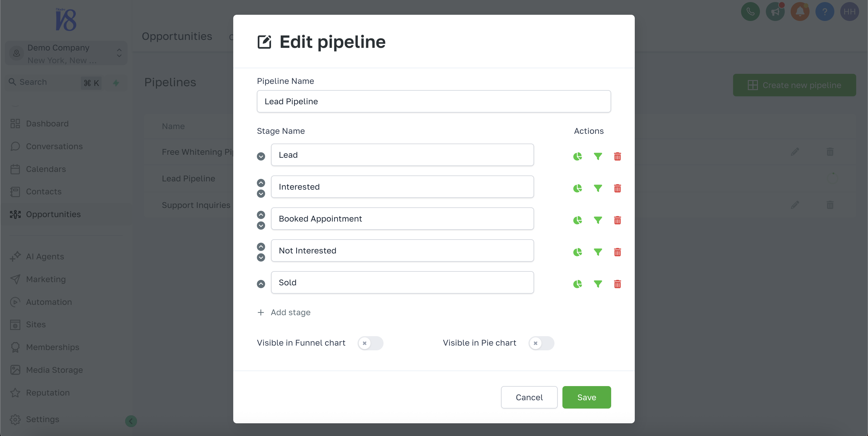Move the Lead stage down

click(x=261, y=157)
